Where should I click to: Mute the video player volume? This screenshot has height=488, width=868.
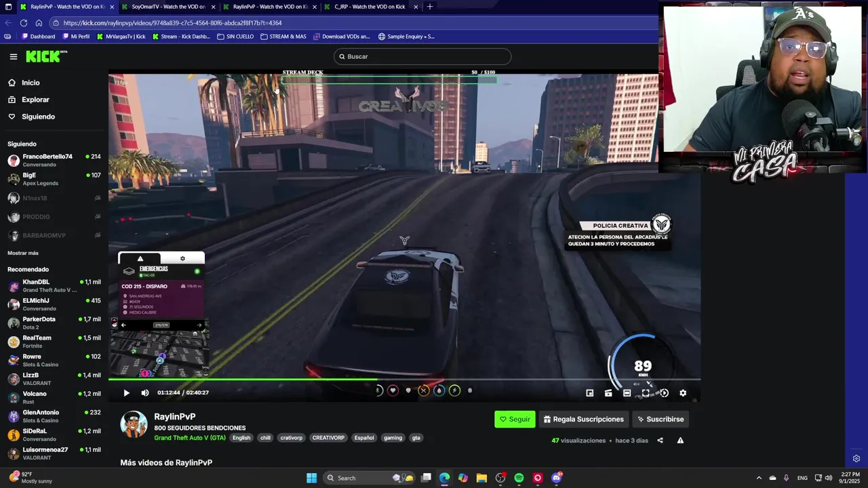[x=144, y=392]
